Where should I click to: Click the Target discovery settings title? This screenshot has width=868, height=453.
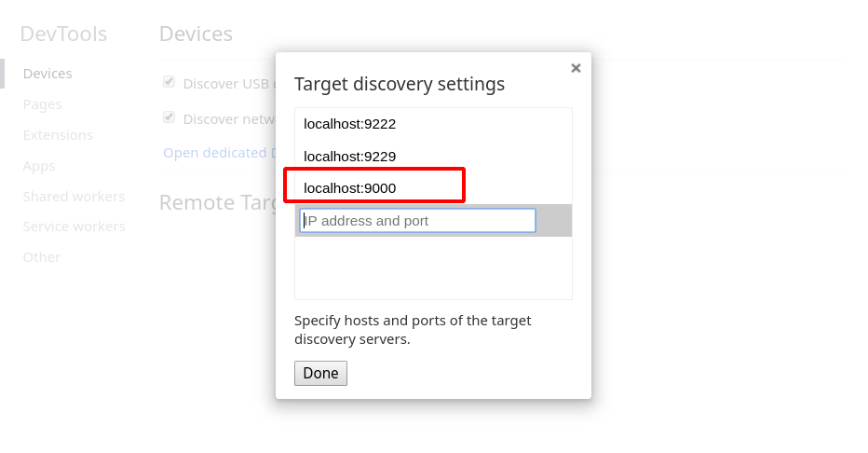(399, 84)
